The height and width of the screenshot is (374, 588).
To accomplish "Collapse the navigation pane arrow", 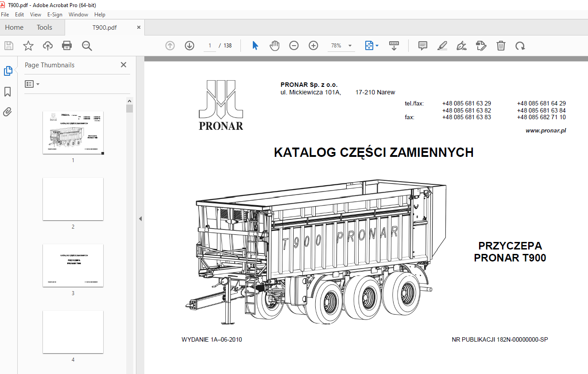I will [140, 218].
